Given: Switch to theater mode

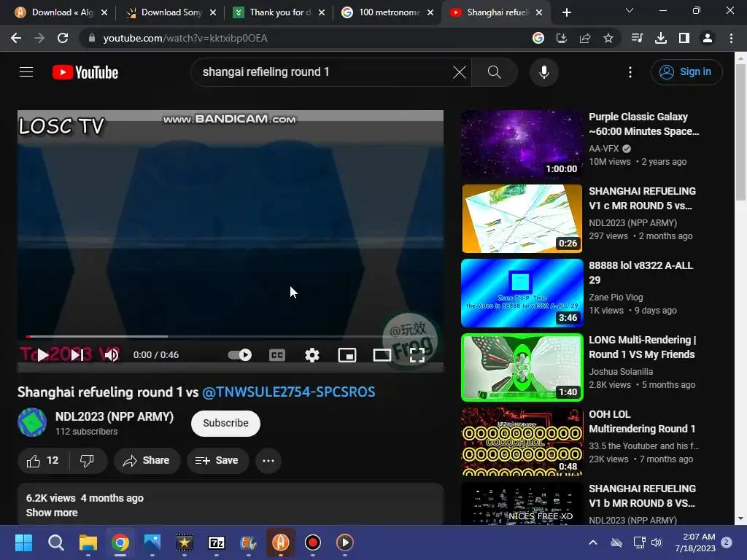Looking at the screenshot, I should 382,355.
